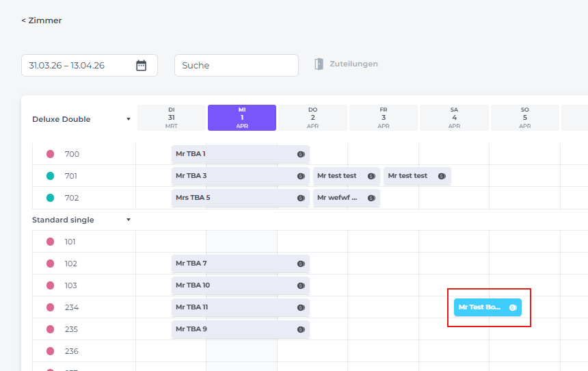The image size is (588, 371).
Task: Click payment icon on Mr TBA 1 booking
Action: 301,154
